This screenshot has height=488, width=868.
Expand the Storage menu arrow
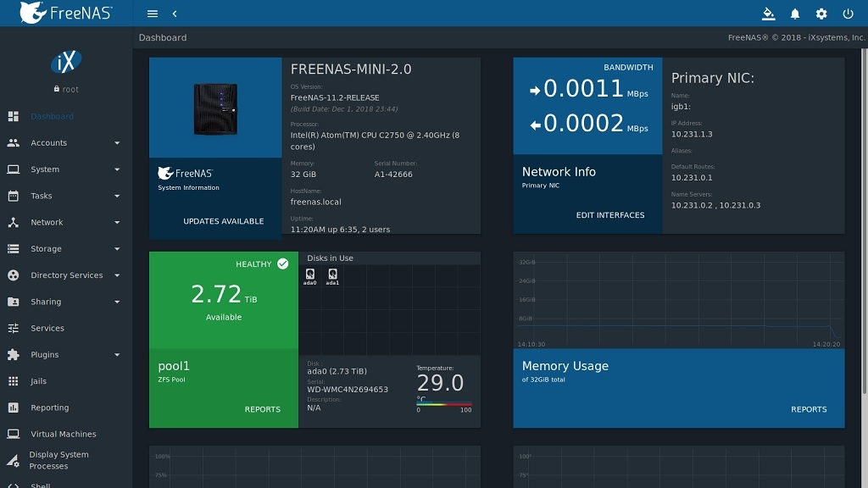point(117,250)
